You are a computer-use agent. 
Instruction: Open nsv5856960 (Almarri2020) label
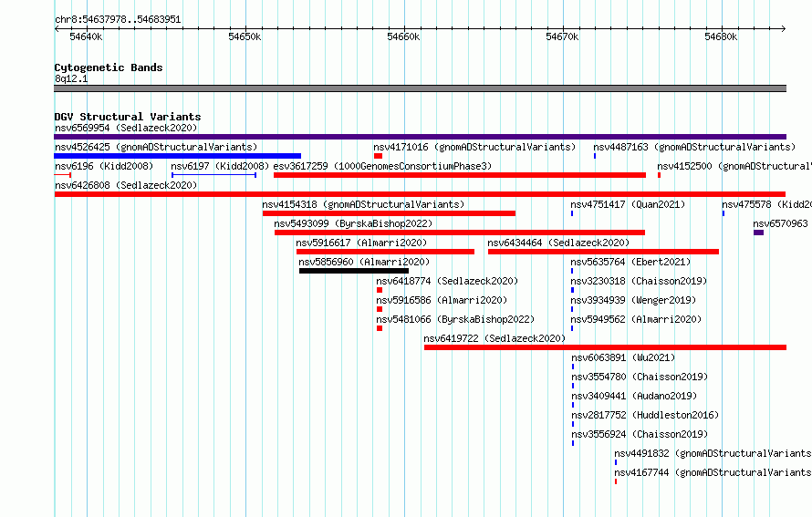click(x=364, y=262)
